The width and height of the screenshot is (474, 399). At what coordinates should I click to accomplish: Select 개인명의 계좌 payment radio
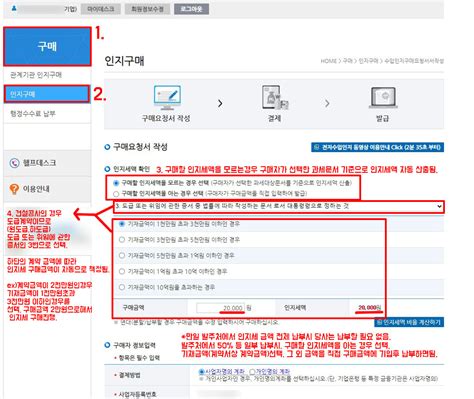pos(252,371)
